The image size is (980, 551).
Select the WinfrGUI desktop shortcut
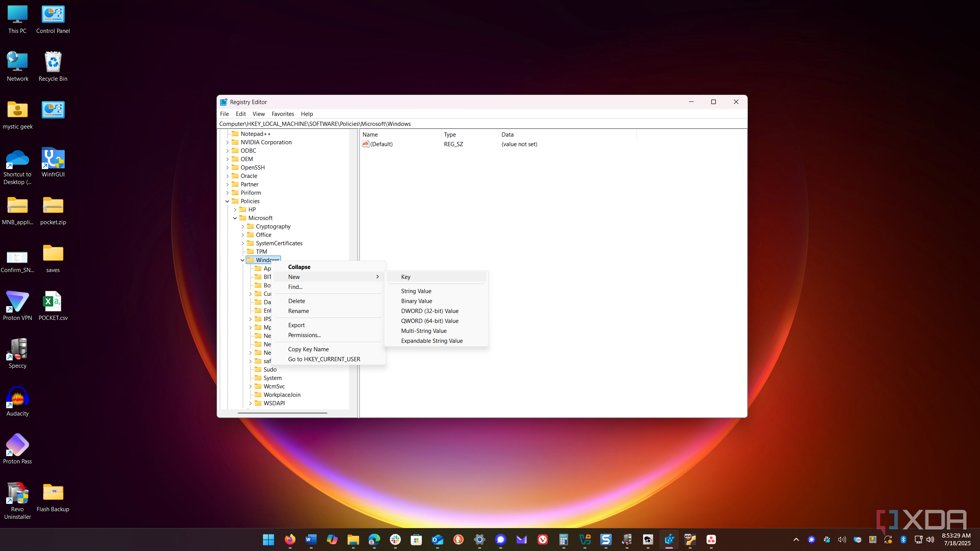pyautogui.click(x=53, y=162)
